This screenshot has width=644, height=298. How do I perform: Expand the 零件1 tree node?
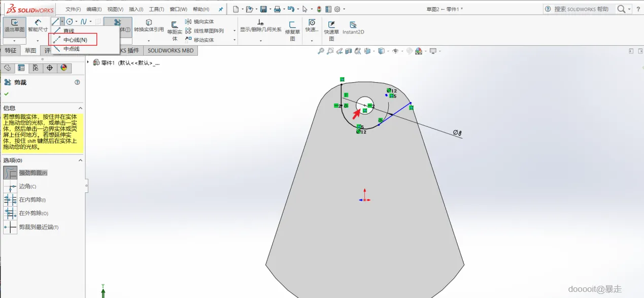tap(88, 62)
